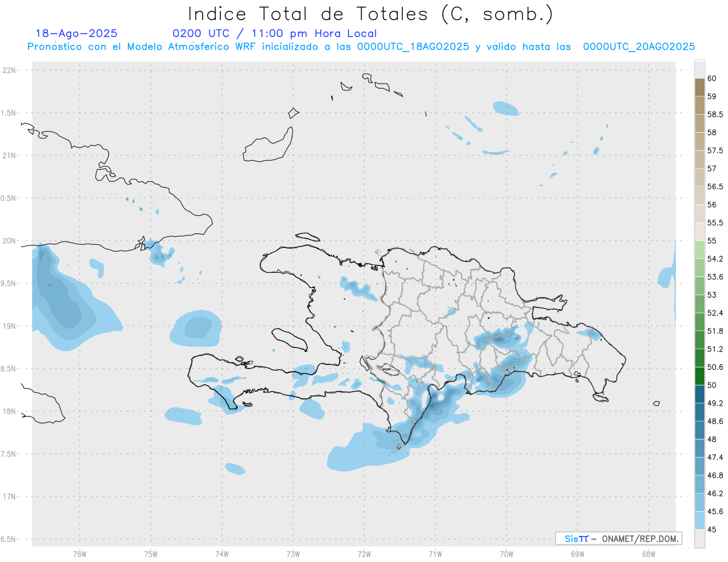Select the beige swatch between 55 and 55.5
Image resolution: width=728 pixels, height=562 pixels.
(699, 232)
